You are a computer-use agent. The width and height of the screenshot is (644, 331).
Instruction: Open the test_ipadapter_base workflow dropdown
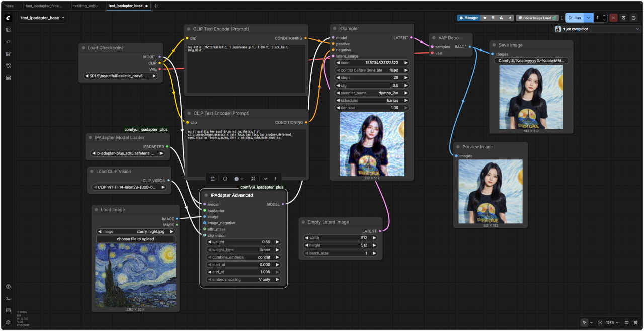43,18
